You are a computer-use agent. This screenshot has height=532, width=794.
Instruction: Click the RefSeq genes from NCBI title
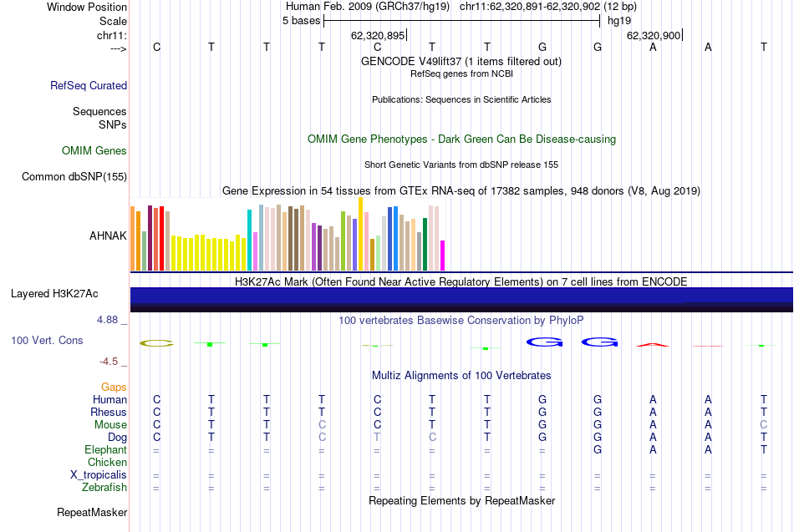coord(461,73)
